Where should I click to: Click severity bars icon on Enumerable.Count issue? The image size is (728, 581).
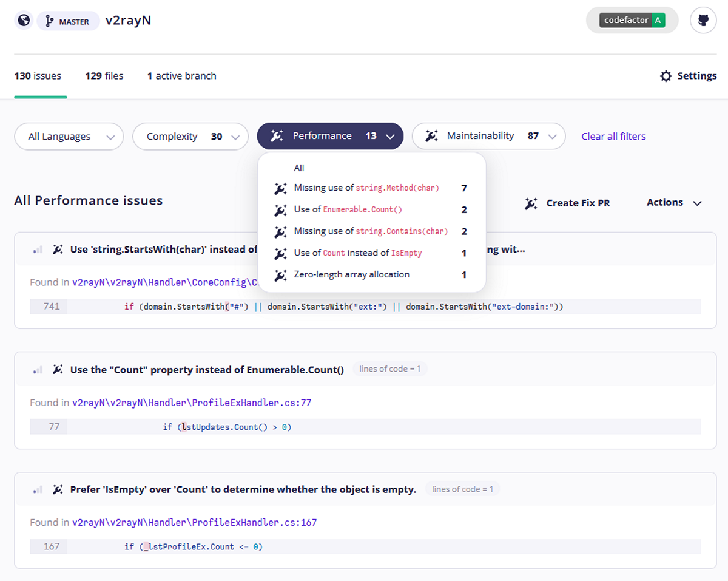click(x=38, y=370)
